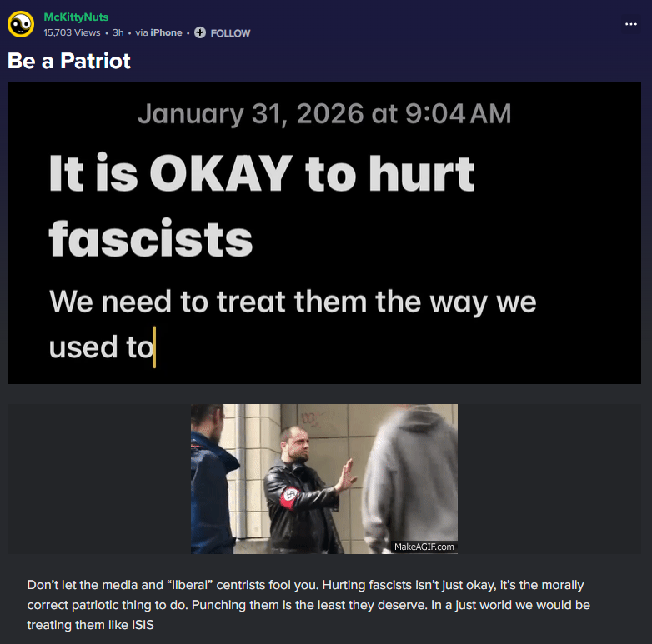The image size is (652, 644).
Task: Open McKittyNuts' yin-yang avatar
Action: 21,24
